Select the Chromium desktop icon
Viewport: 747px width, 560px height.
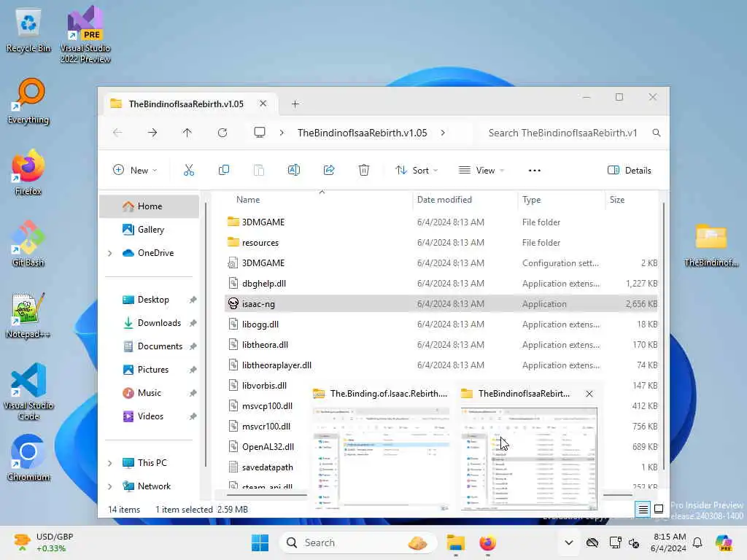point(28,458)
